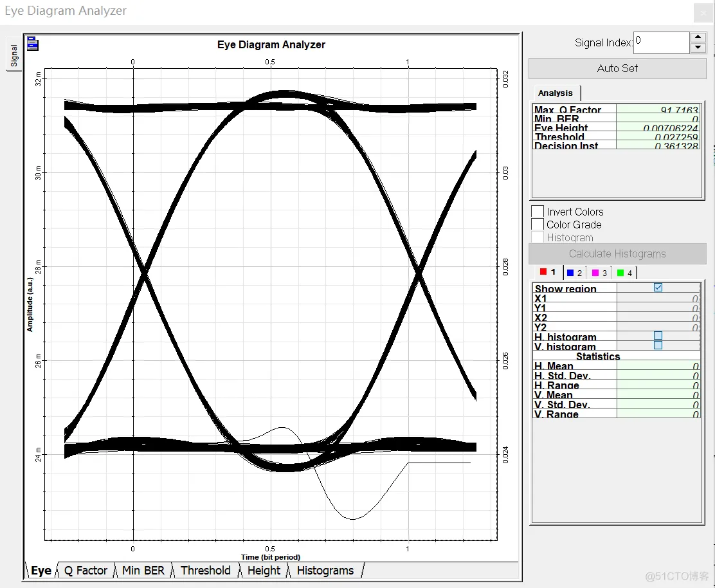Click the Signal Index input field
Screen dimensions: 715x588
coord(661,43)
